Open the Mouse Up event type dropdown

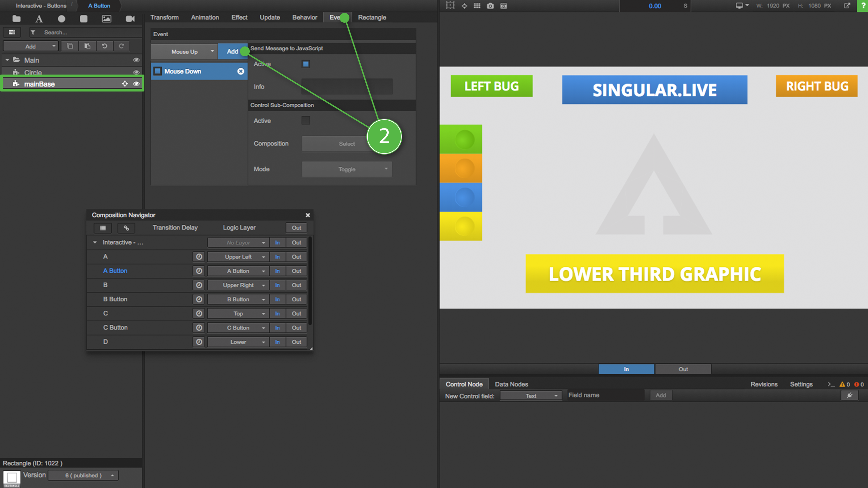tap(184, 52)
